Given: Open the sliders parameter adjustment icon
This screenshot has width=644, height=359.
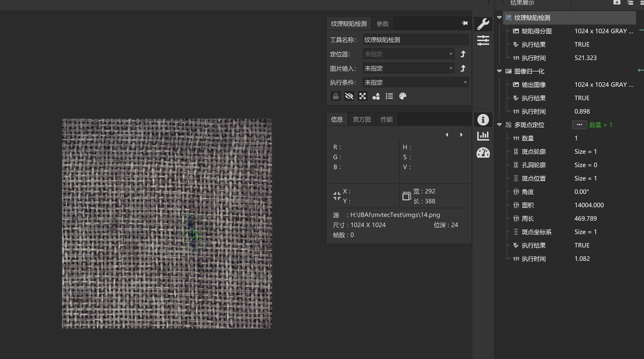Looking at the screenshot, I should click(x=483, y=40).
